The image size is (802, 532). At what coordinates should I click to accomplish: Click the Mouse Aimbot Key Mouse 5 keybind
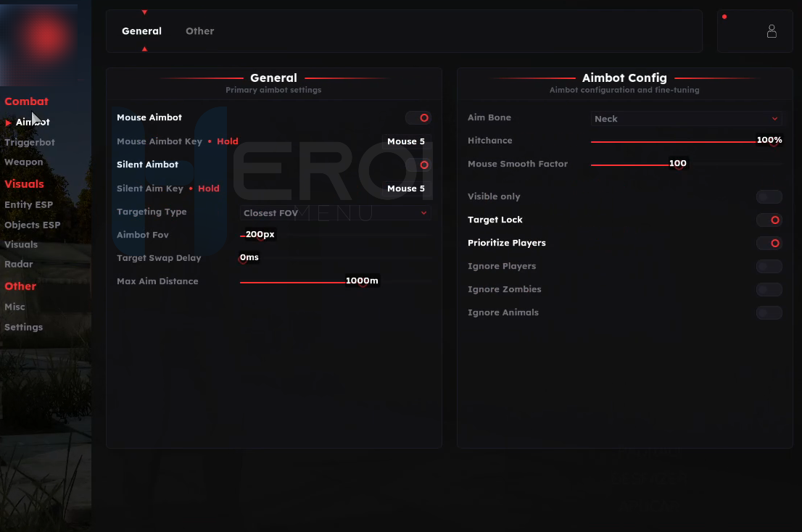pyautogui.click(x=406, y=141)
